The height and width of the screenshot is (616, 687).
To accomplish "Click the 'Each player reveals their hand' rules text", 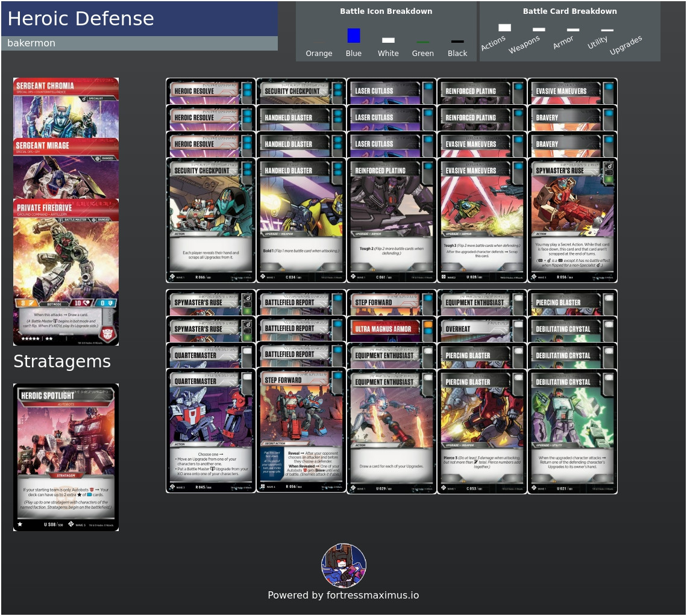I will point(211,255).
